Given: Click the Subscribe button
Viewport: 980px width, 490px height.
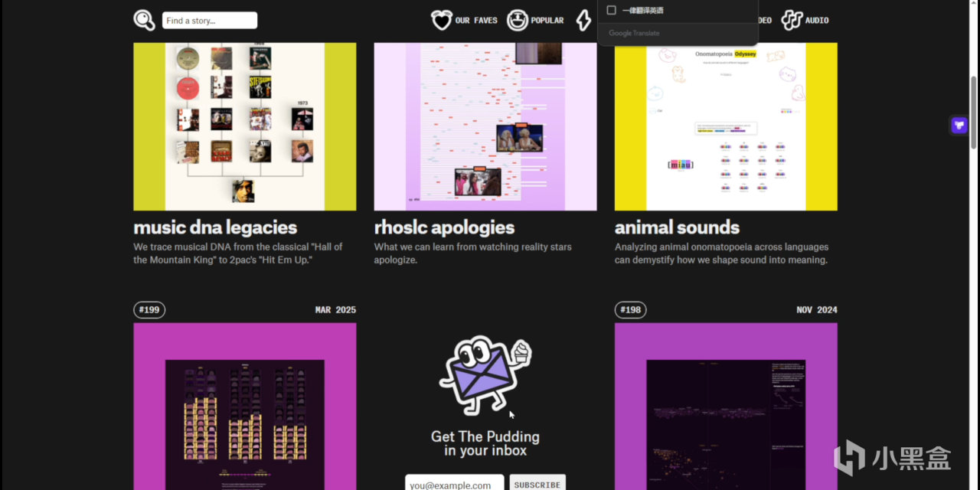Looking at the screenshot, I should pos(537,482).
